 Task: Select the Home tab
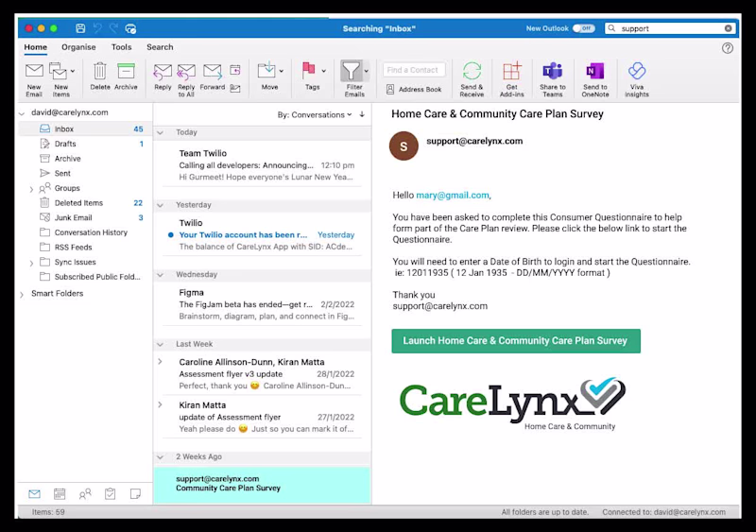[x=36, y=47]
